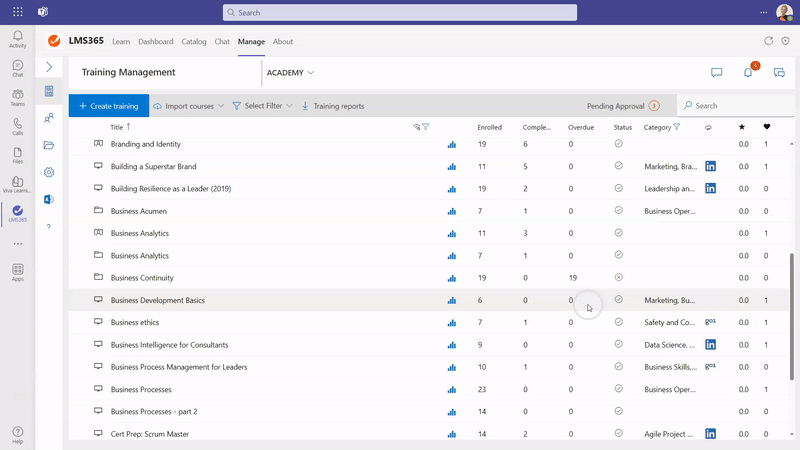This screenshot has width=800, height=450.
Task: Switch to Catalog tab
Action: coord(194,41)
